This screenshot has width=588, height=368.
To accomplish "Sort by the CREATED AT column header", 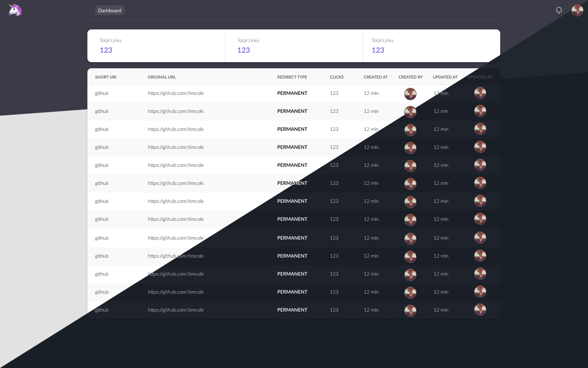I will (x=376, y=77).
